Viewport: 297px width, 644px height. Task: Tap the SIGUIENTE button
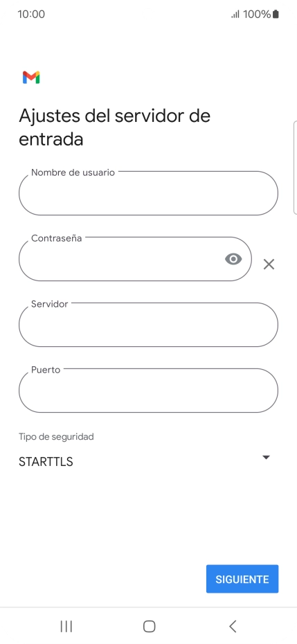point(242,579)
